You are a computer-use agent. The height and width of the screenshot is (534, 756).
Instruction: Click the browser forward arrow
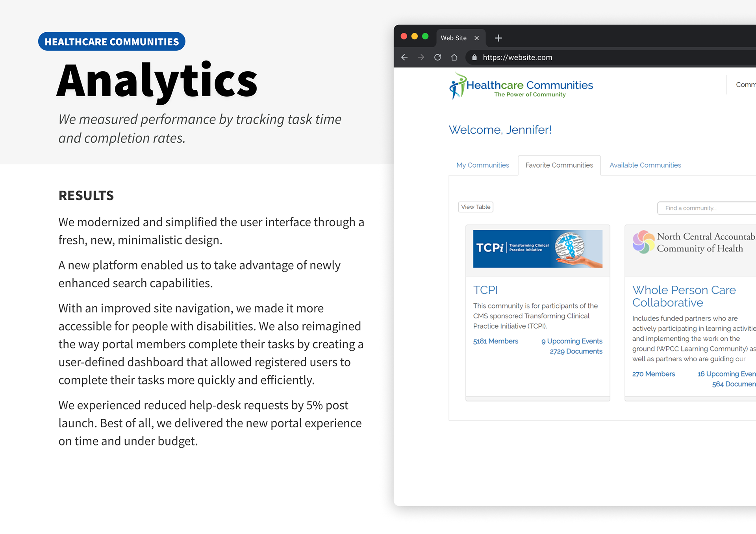(x=421, y=57)
